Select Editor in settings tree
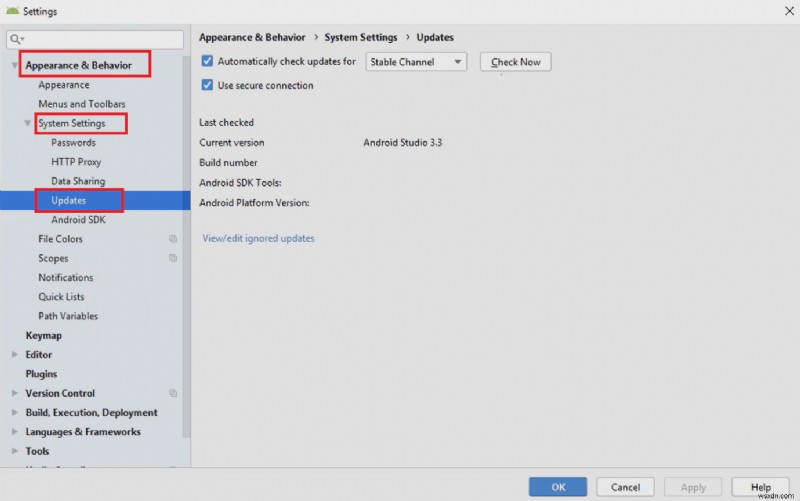This screenshot has width=800, height=501. coord(39,355)
